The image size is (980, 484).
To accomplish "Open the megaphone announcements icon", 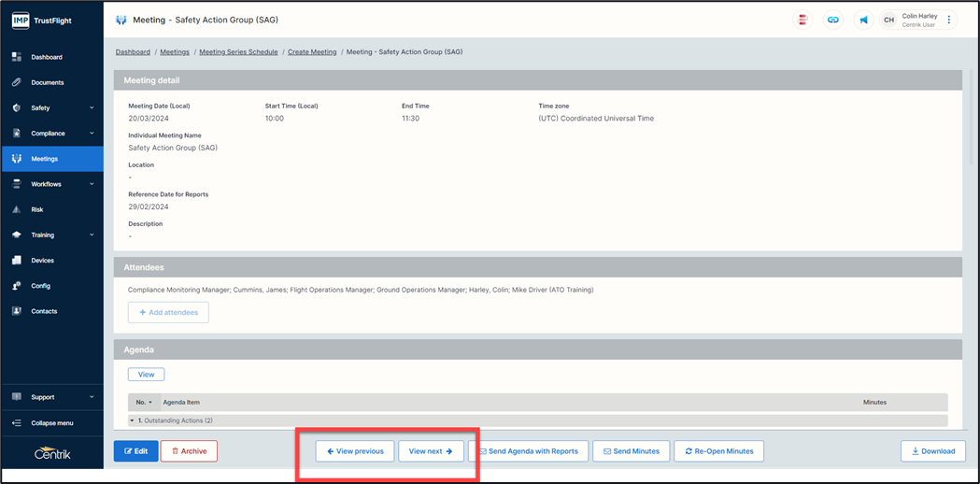I will click(x=863, y=20).
